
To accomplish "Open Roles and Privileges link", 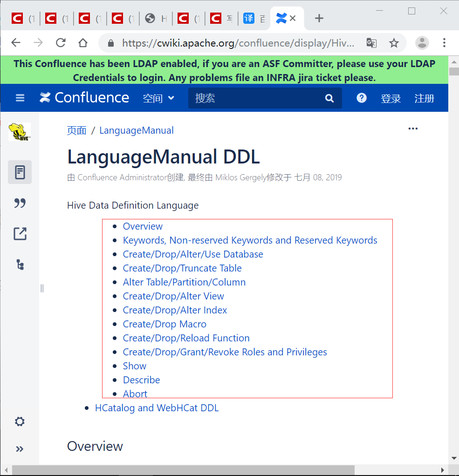I will [x=225, y=352].
